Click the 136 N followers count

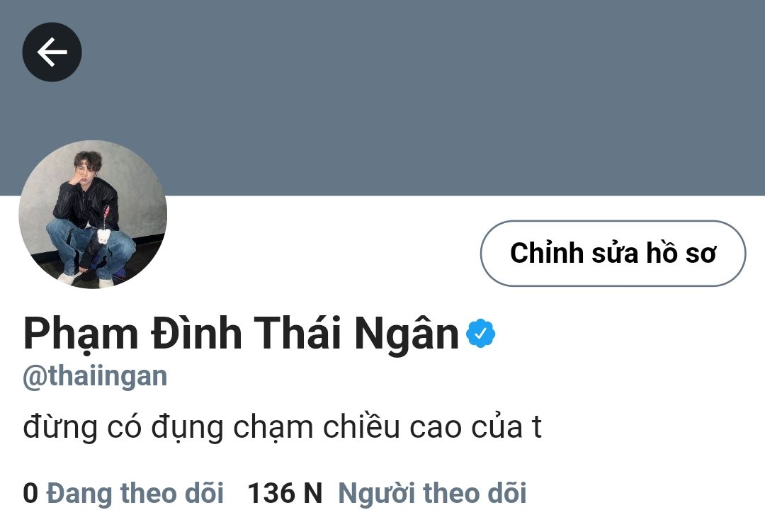click(x=285, y=493)
